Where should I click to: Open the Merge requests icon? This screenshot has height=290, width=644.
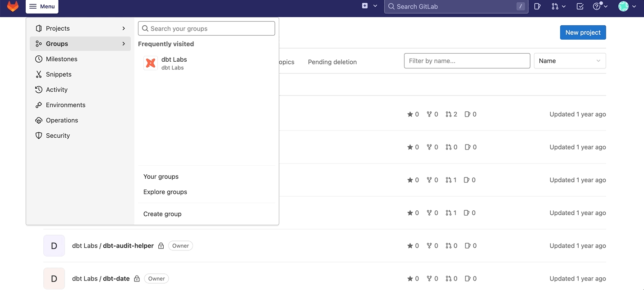pos(556,6)
